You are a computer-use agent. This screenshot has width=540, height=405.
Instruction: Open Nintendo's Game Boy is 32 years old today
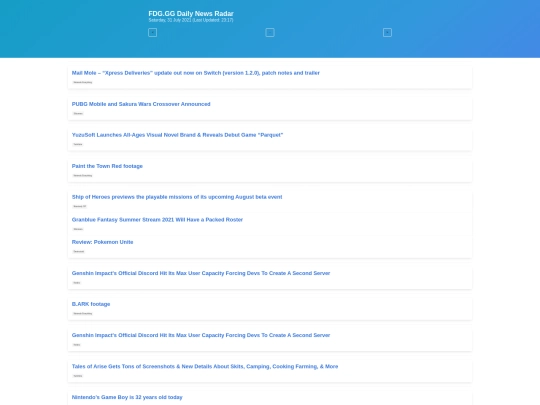127,397
